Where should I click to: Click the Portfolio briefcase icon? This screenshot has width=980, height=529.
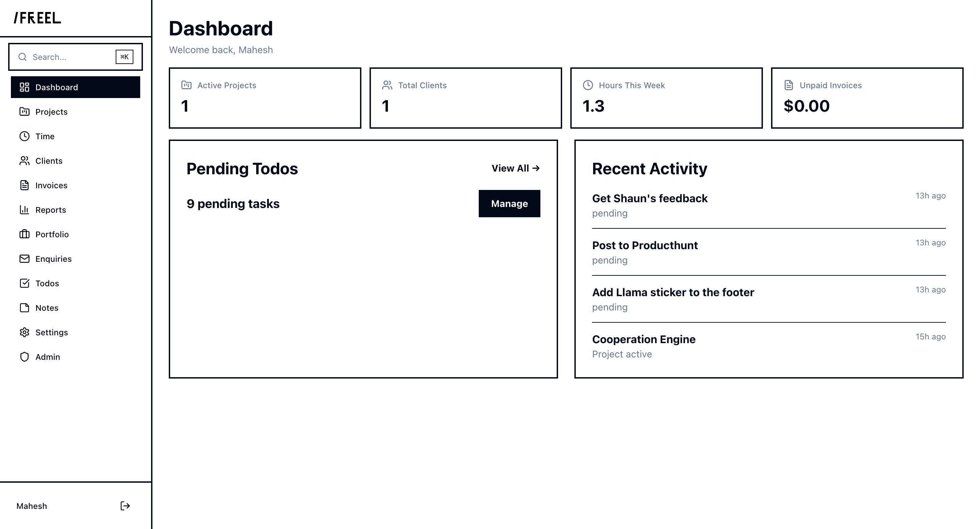[x=24, y=234]
